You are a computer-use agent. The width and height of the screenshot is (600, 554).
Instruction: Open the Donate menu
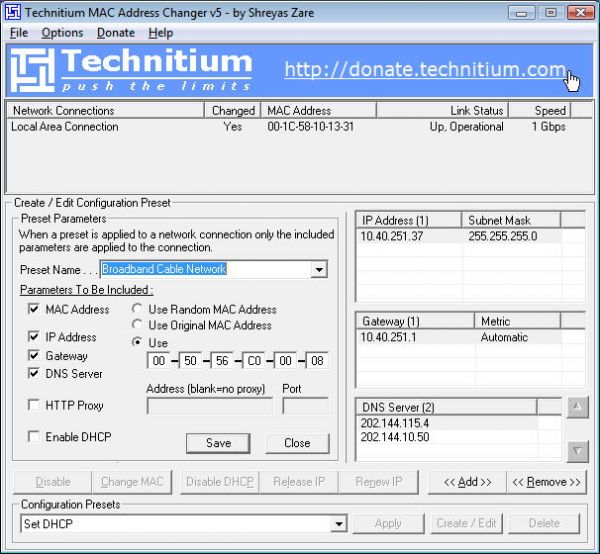coord(116,33)
